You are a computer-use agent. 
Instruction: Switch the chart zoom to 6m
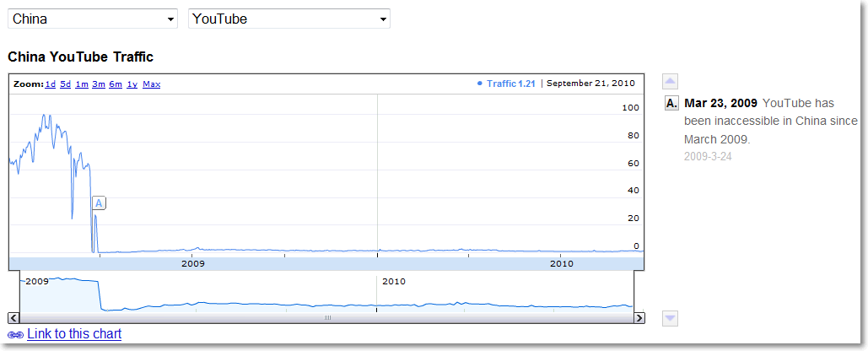[x=116, y=84]
